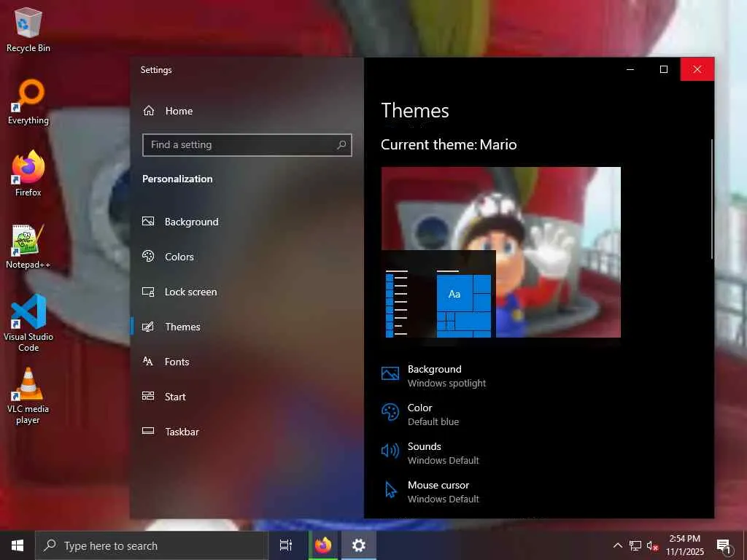Select the Colors palette icon in sidebar

click(x=148, y=256)
